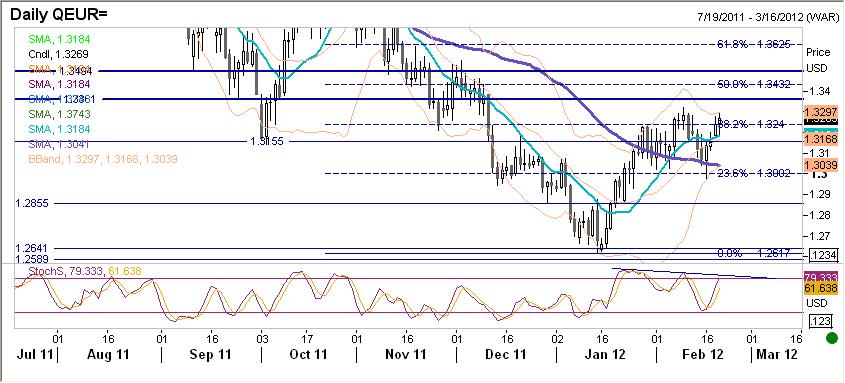Click the Nov 11 month label
Viewport: 845px width, 383px height.
(x=406, y=355)
